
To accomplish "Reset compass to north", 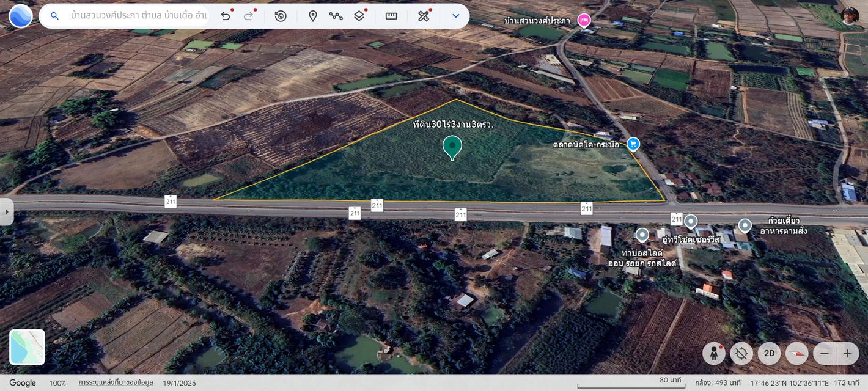I will tap(797, 353).
